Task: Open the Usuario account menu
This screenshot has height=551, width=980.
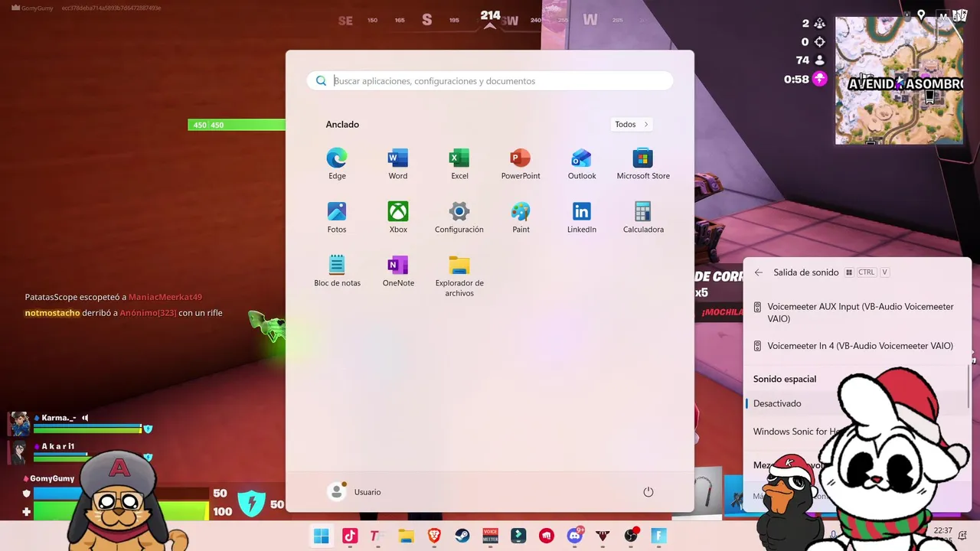Action: point(354,492)
